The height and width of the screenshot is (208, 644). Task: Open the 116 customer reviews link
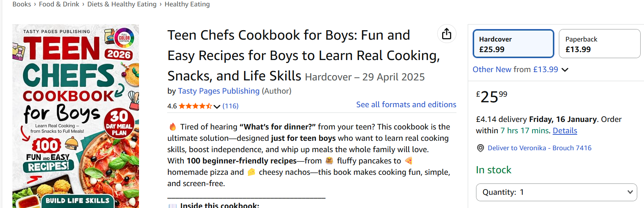click(230, 106)
